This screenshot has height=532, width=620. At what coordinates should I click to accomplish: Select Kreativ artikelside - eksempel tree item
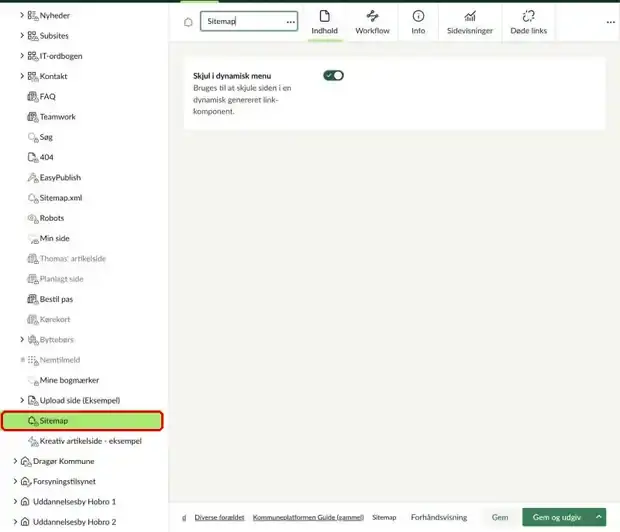[91, 441]
